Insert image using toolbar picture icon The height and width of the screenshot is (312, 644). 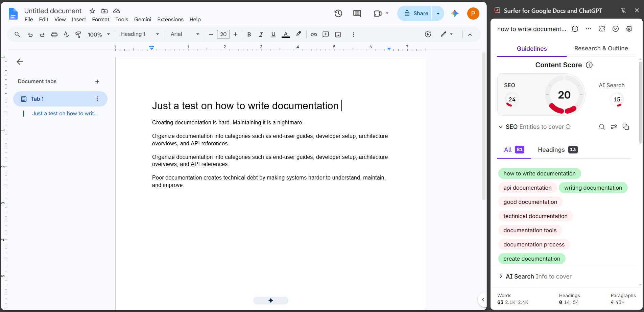point(338,34)
